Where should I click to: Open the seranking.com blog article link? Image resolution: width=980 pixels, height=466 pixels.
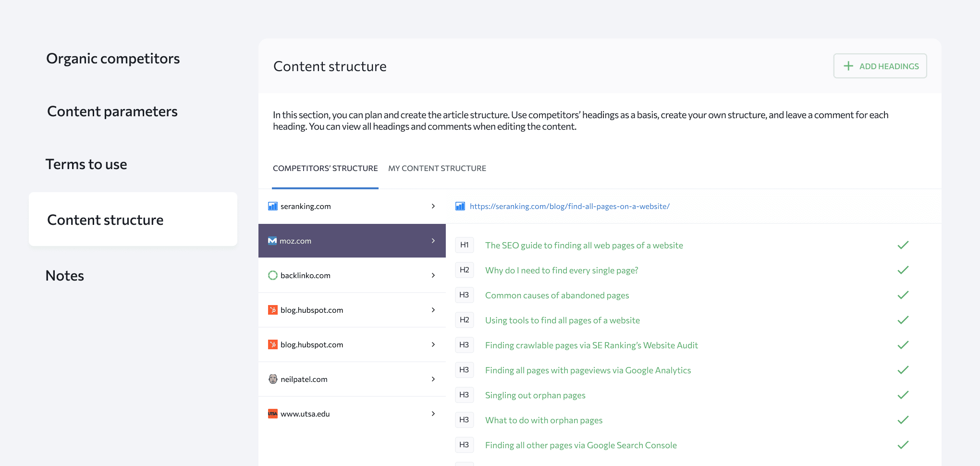[569, 206]
